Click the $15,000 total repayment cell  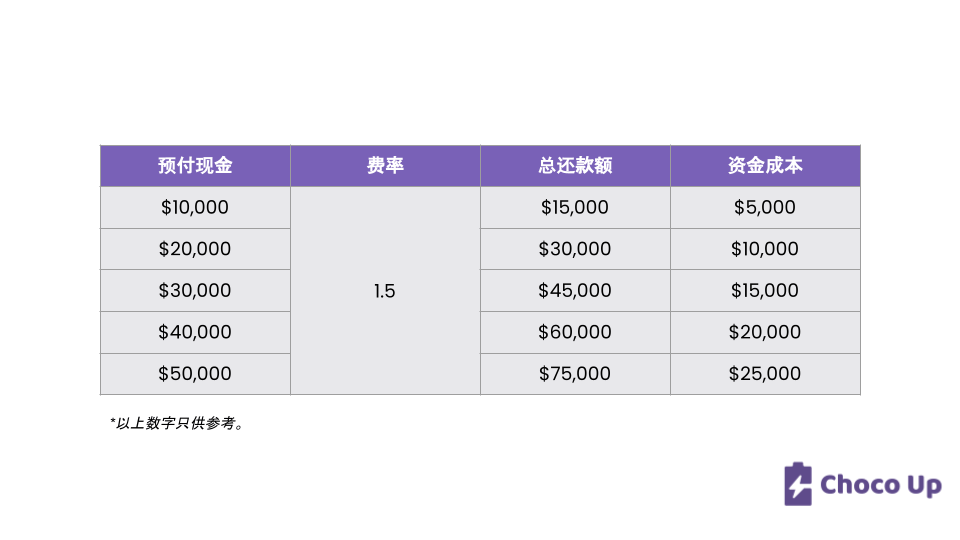[575, 208]
